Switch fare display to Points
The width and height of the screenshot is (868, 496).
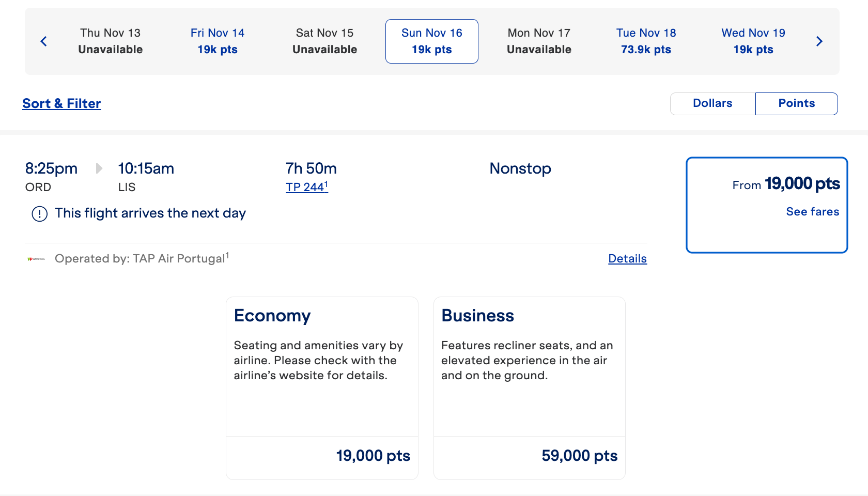796,103
